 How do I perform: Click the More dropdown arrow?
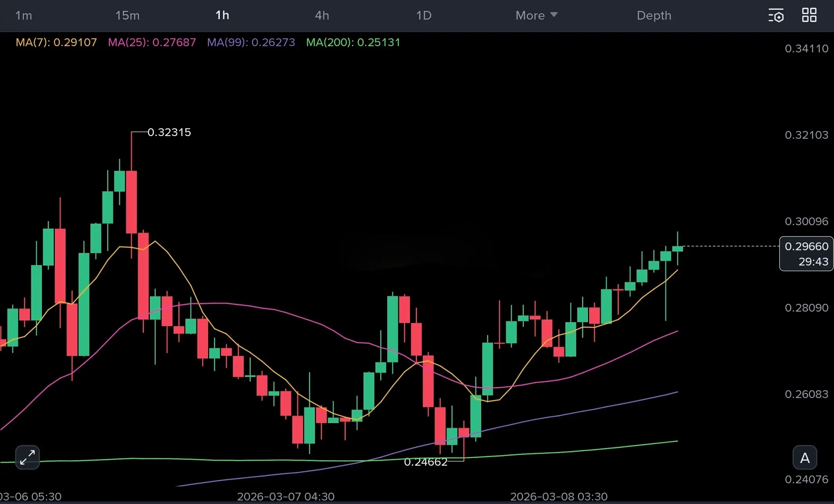(554, 15)
